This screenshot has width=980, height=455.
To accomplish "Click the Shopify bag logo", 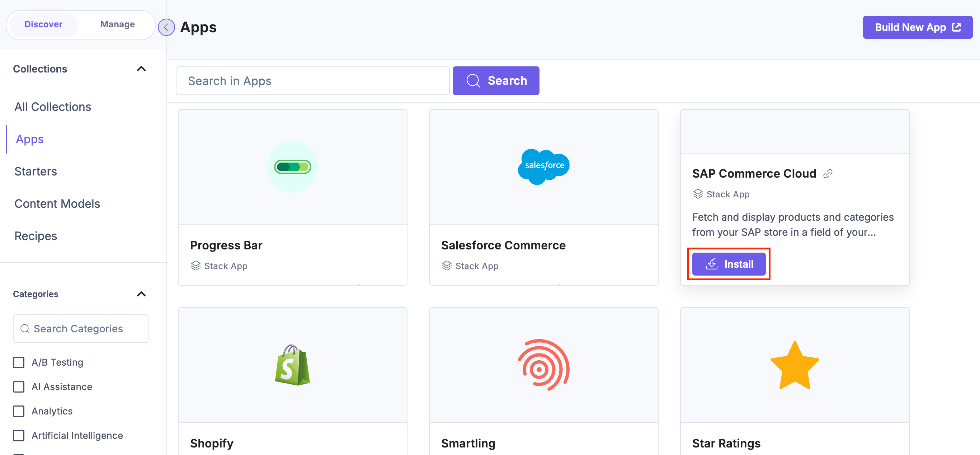I will (293, 365).
